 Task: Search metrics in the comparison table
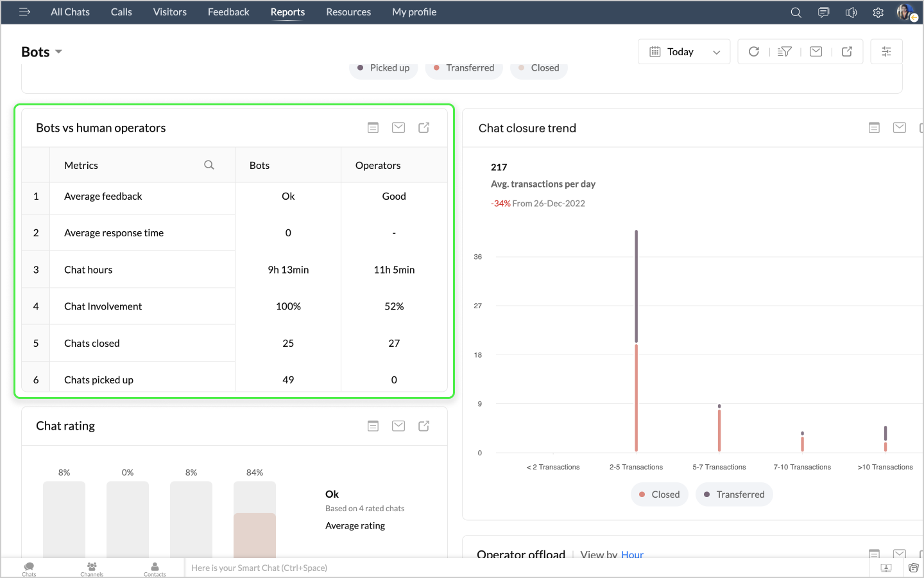click(209, 165)
